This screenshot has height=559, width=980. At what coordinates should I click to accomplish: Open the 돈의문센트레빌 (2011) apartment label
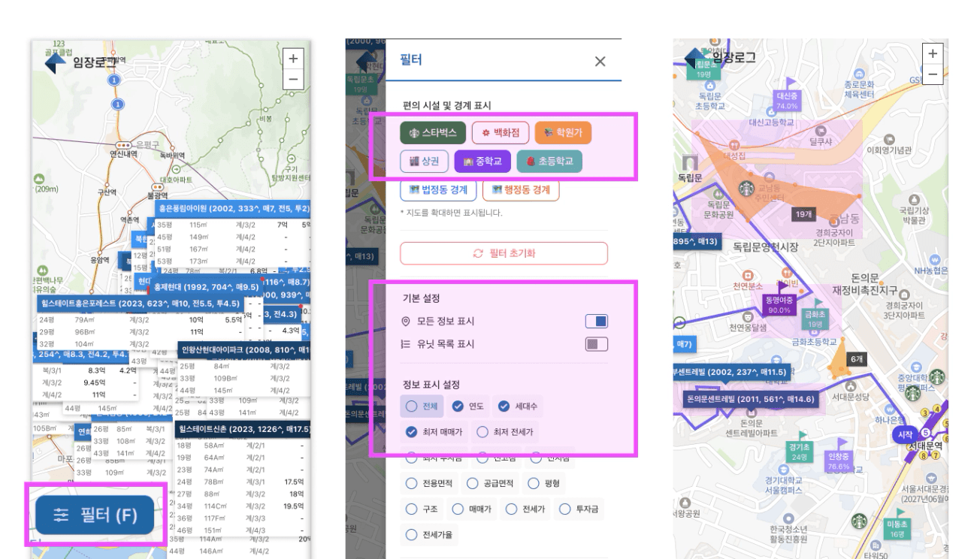tap(750, 399)
